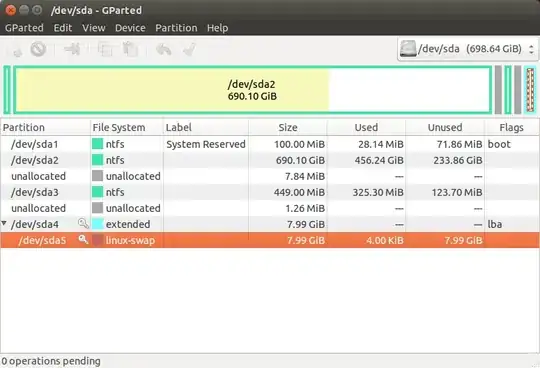Sort by the Partition column header
The image size is (540, 368).
[x=45, y=127]
